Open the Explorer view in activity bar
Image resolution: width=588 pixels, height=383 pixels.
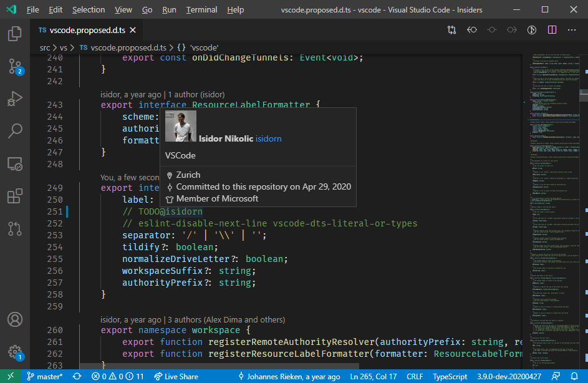(15, 34)
